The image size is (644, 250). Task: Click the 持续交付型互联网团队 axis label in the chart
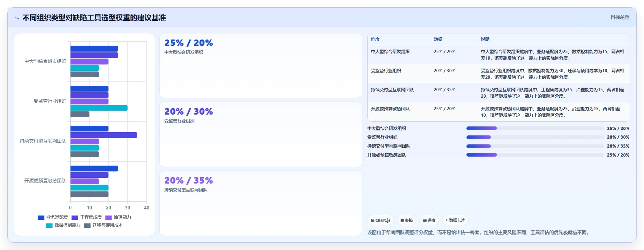[43, 141]
